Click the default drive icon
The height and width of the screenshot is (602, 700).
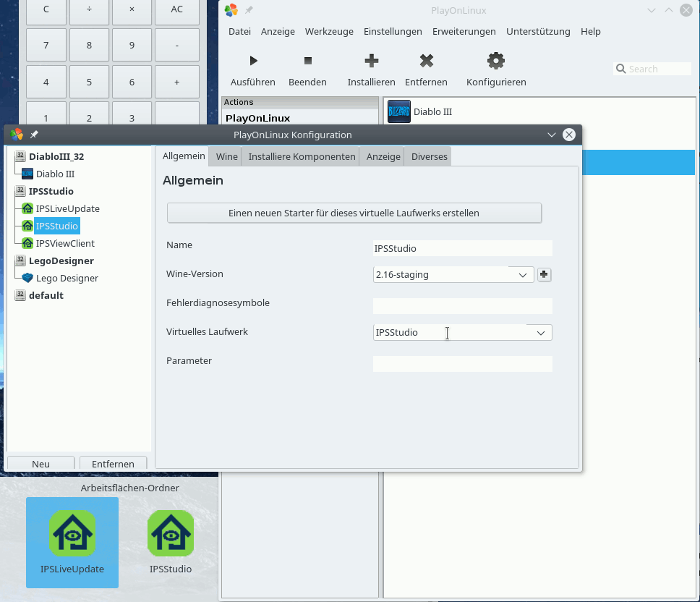[x=20, y=295]
